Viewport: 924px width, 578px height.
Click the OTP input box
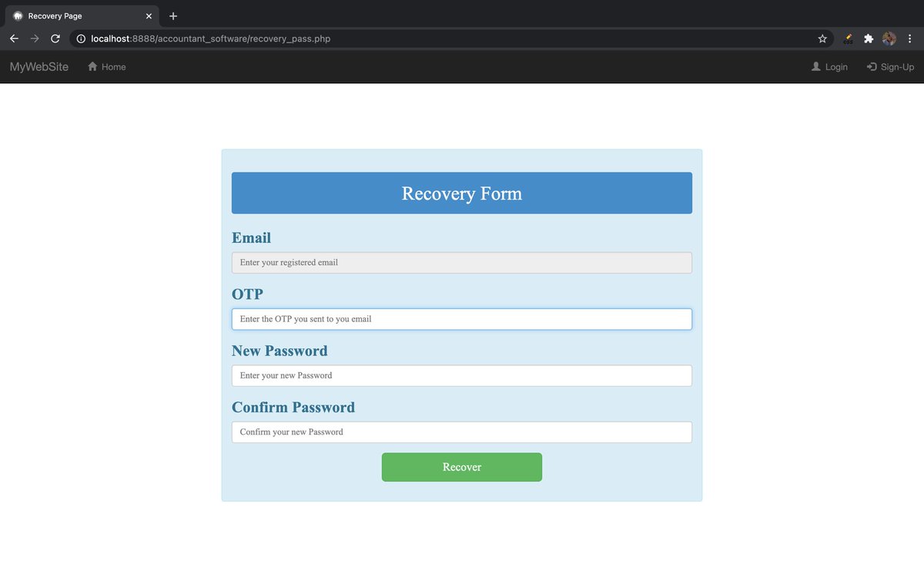[461, 318]
